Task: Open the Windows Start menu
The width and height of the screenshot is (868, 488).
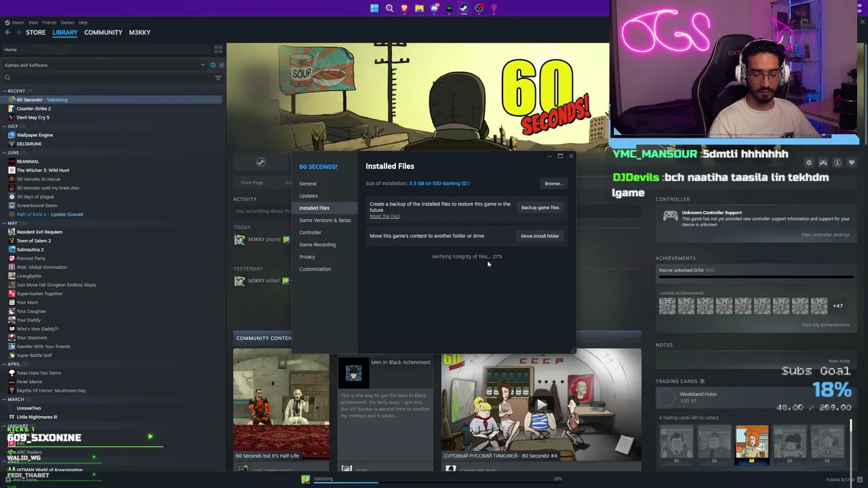Action: [x=374, y=8]
